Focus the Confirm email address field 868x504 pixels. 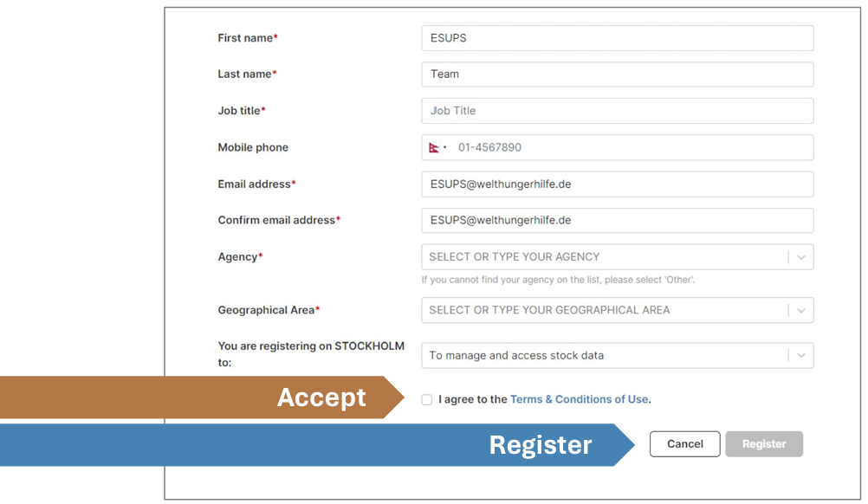617,221
